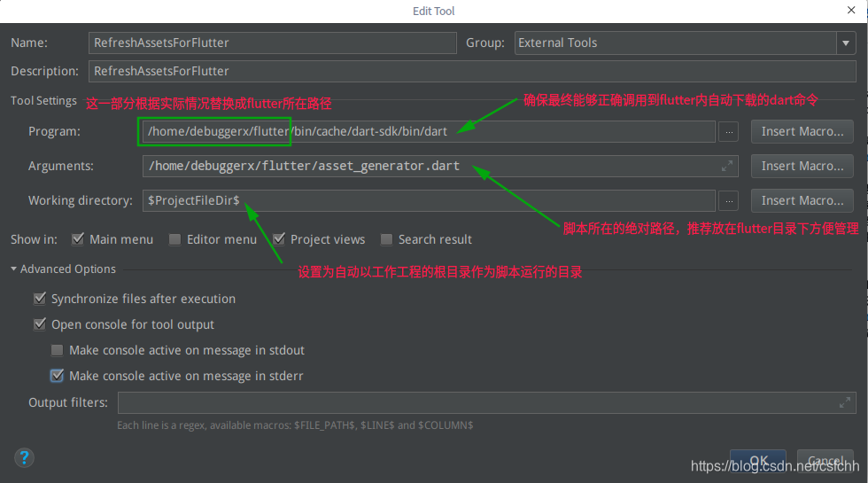This screenshot has width=868, height=483.
Task: Toggle the Project views checkbox
Action: [x=279, y=238]
